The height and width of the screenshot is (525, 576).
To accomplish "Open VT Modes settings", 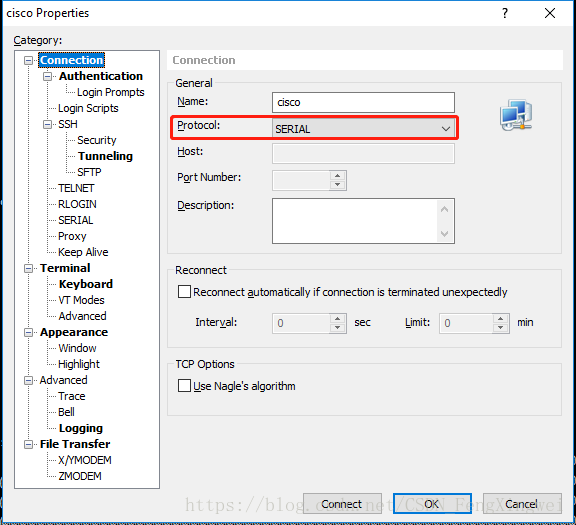I will 81,301.
